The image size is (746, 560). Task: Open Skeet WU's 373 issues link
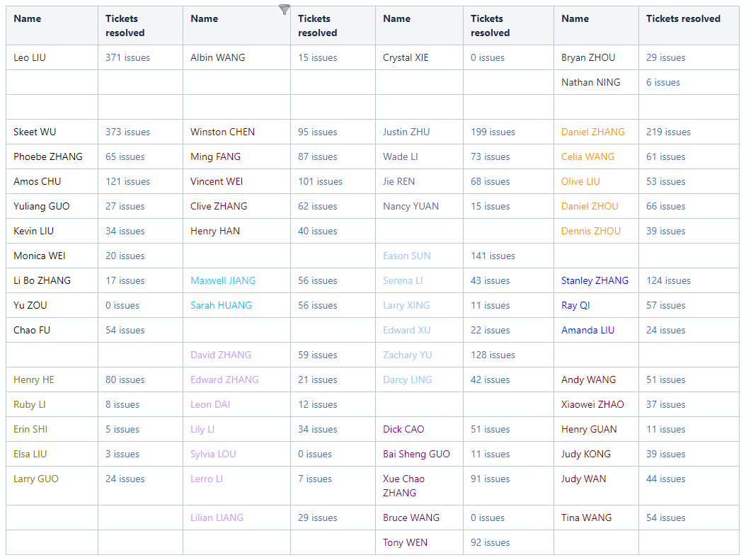[x=127, y=132]
